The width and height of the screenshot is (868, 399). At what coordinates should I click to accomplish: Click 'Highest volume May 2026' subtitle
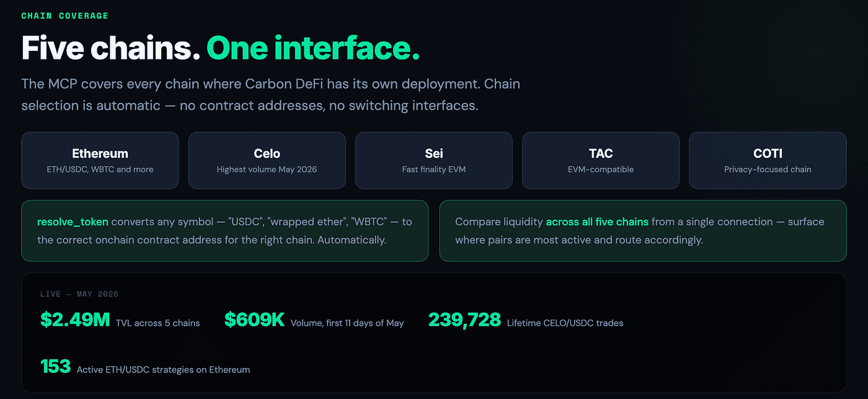click(267, 169)
